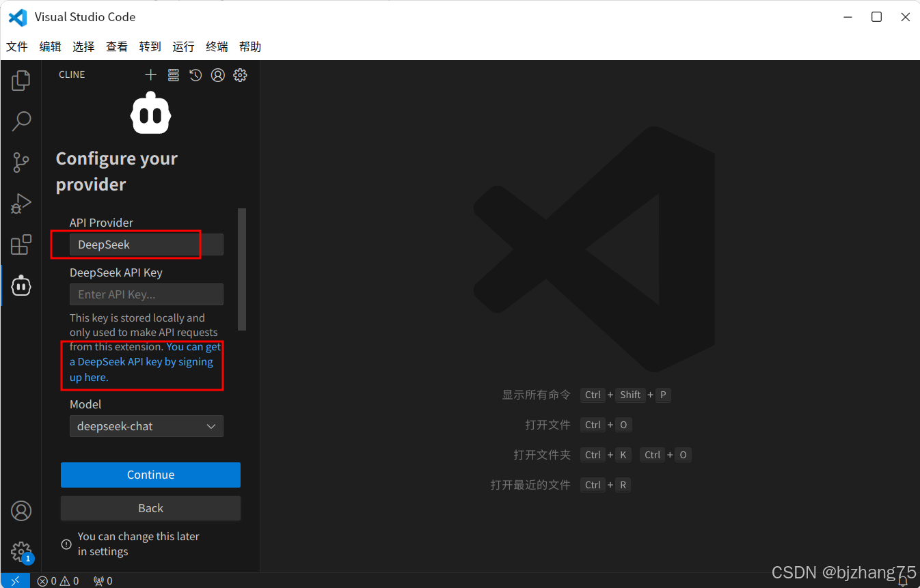
Task: Open the 运行 menu
Action: tap(183, 46)
